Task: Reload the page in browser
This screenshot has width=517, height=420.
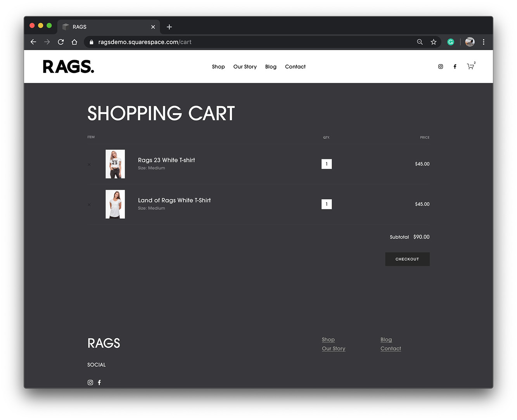Action: [x=61, y=42]
